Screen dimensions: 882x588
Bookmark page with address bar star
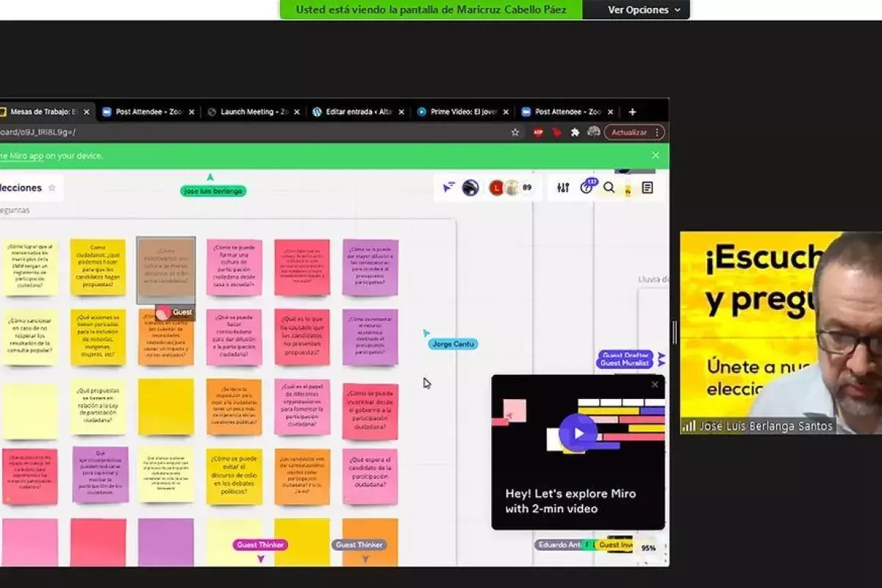coord(515,132)
